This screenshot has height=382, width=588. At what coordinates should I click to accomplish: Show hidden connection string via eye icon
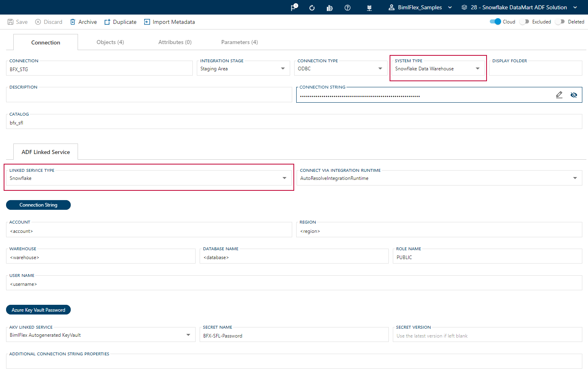pos(573,95)
